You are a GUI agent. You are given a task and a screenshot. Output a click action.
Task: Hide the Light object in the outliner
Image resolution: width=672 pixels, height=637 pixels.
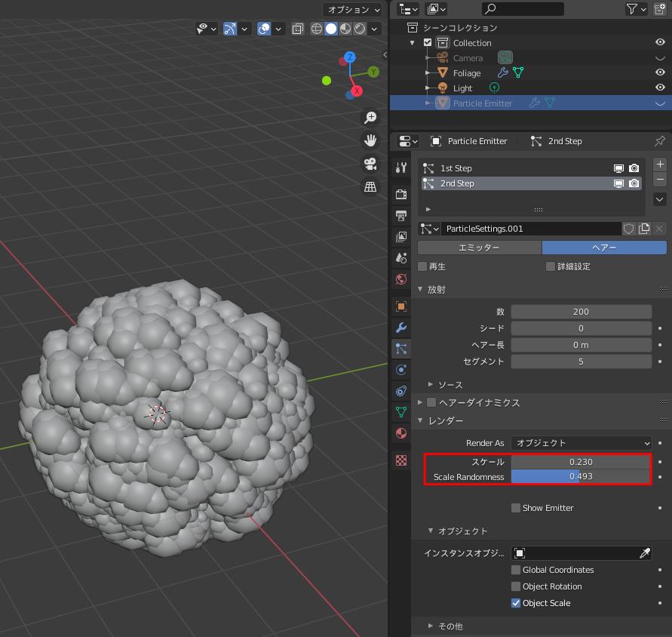[x=660, y=88]
